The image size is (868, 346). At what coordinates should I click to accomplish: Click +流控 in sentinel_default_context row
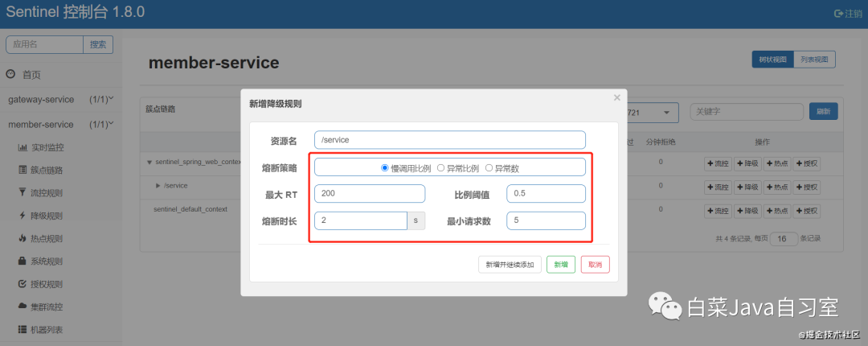click(x=718, y=211)
